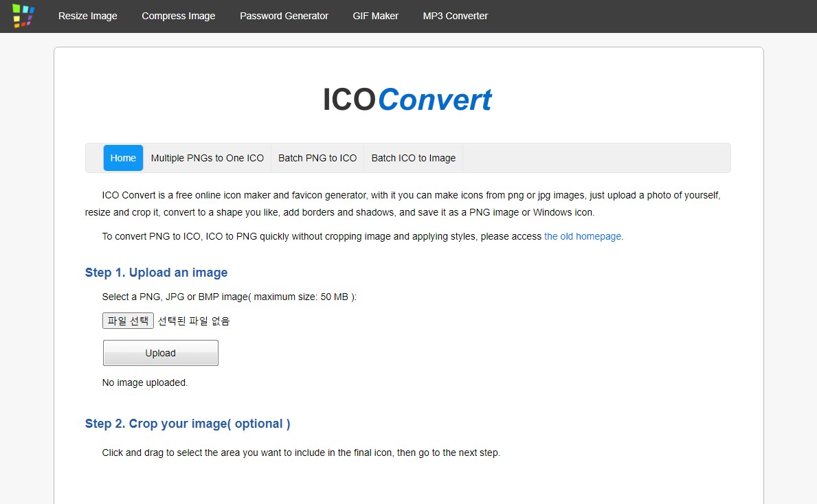Open the Resize Image page
Viewport: 817px width, 504px height.
click(87, 16)
